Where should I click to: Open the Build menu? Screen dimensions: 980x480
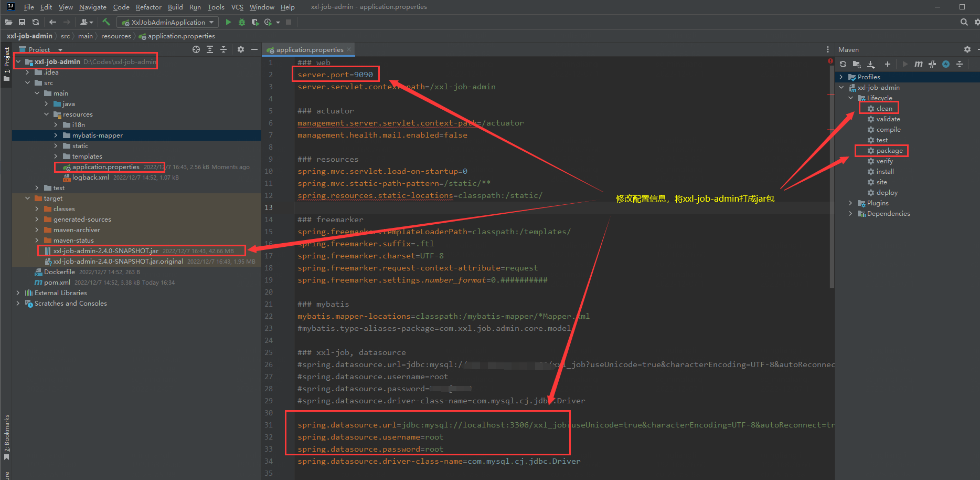[x=175, y=7]
